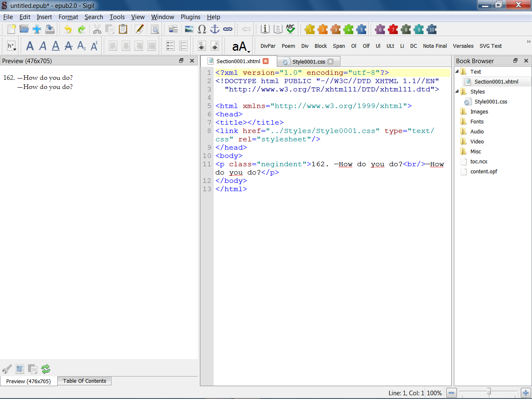The image size is (532, 399).
Task: Click the Poem clip button
Action: pos(288,46)
